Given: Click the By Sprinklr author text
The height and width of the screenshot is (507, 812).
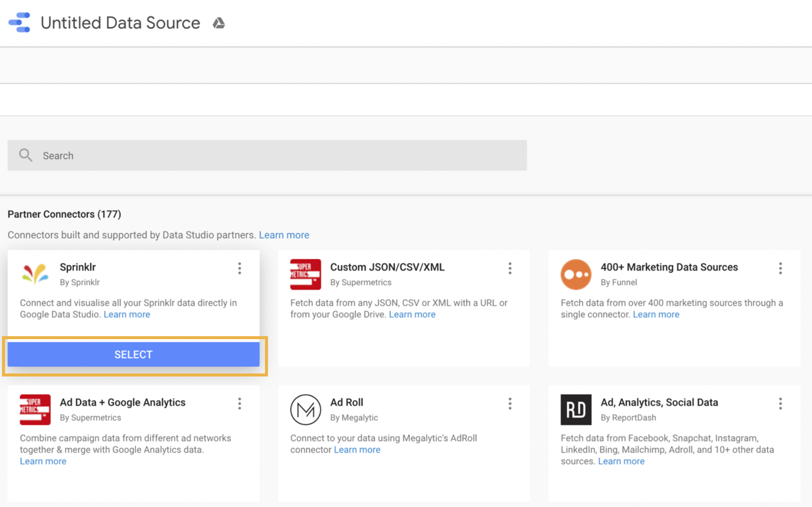Looking at the screenshot, I should point(80,282).
